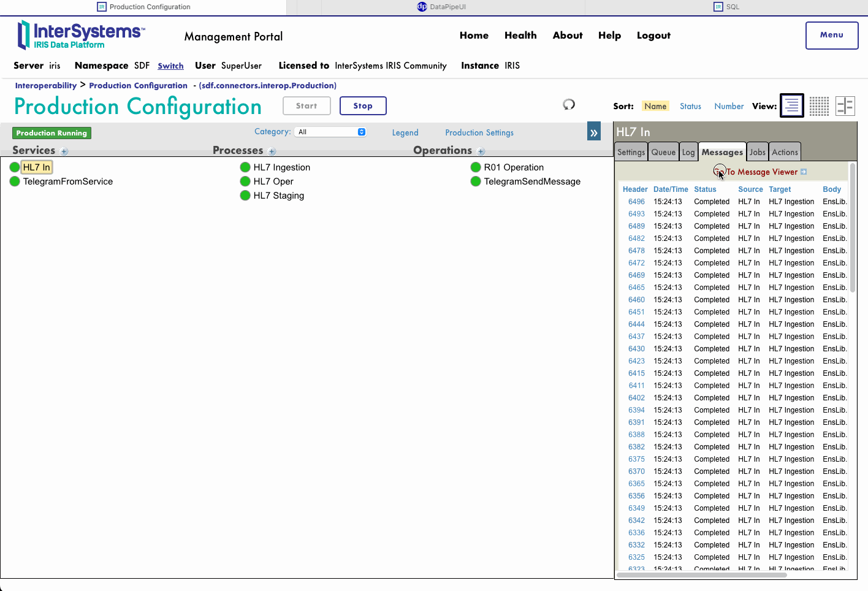
Task: Open message header 6444
Action: 636,324
